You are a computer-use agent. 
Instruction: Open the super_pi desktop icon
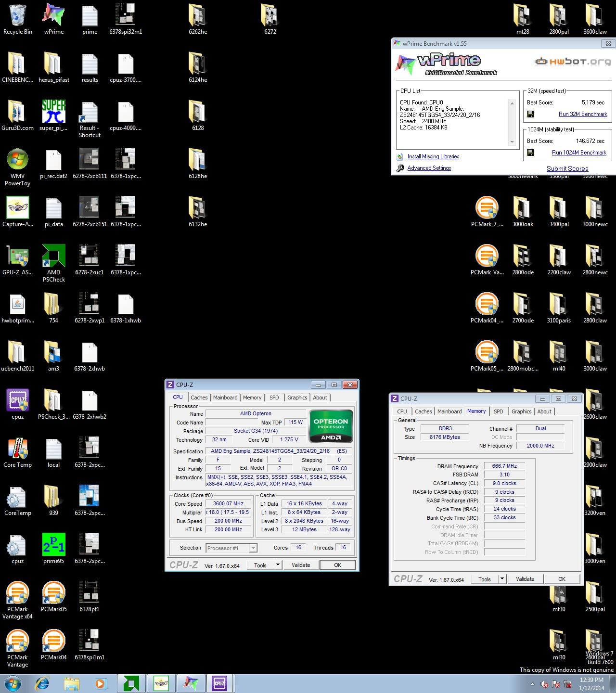(53, 115)
